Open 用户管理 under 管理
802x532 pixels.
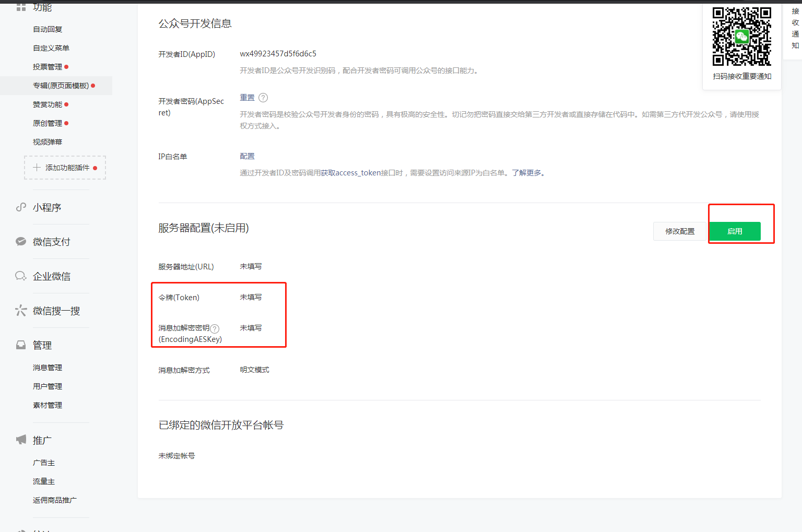tap(48, 386)
